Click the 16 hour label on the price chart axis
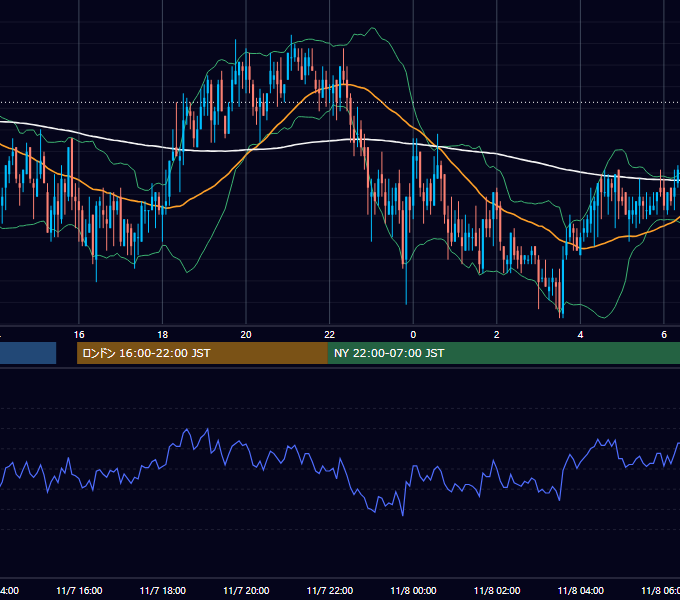680x600 pixels. 79,335
